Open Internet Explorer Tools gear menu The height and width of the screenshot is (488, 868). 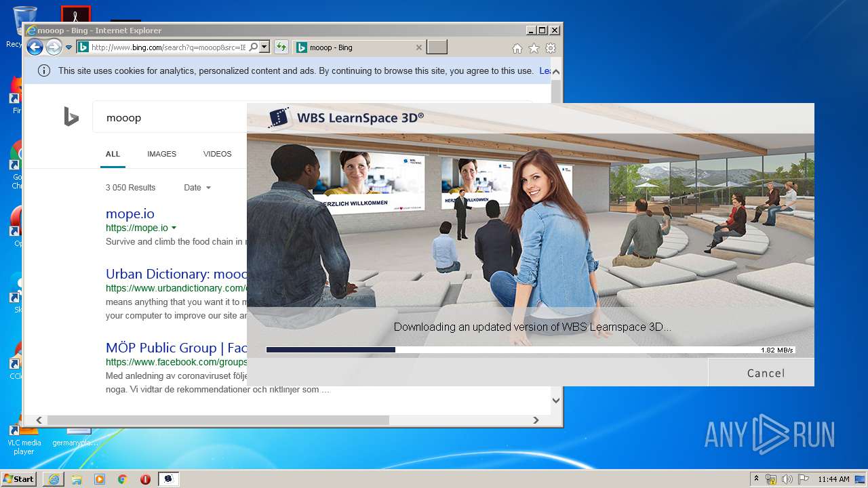click(x=551, y=48)
